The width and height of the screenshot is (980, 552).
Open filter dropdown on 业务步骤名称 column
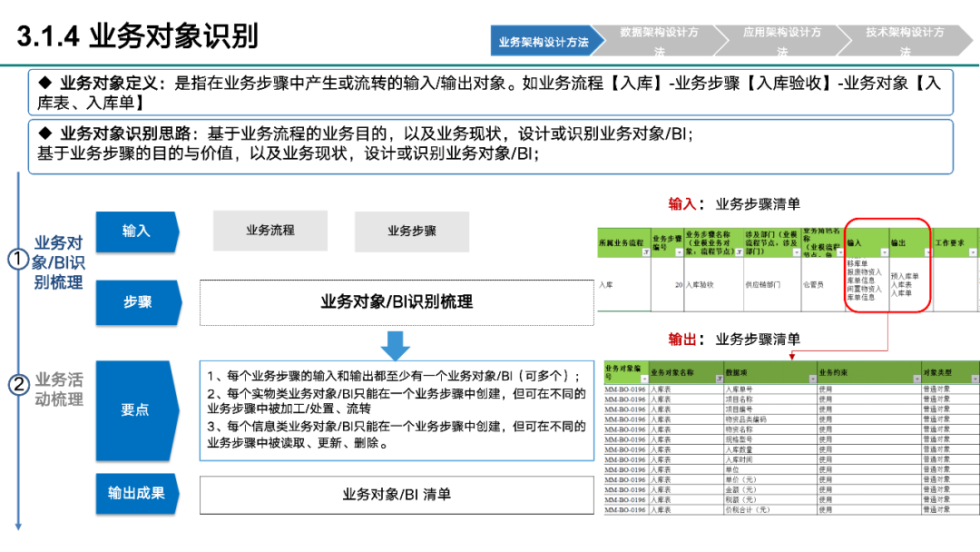(x=739, y=252)
